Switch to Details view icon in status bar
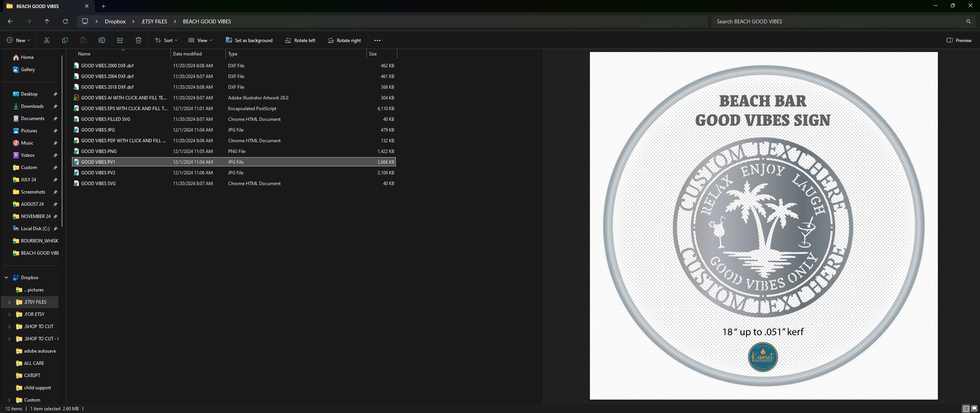The height and width of the screenshot is (413, 980). pos(966,408)
